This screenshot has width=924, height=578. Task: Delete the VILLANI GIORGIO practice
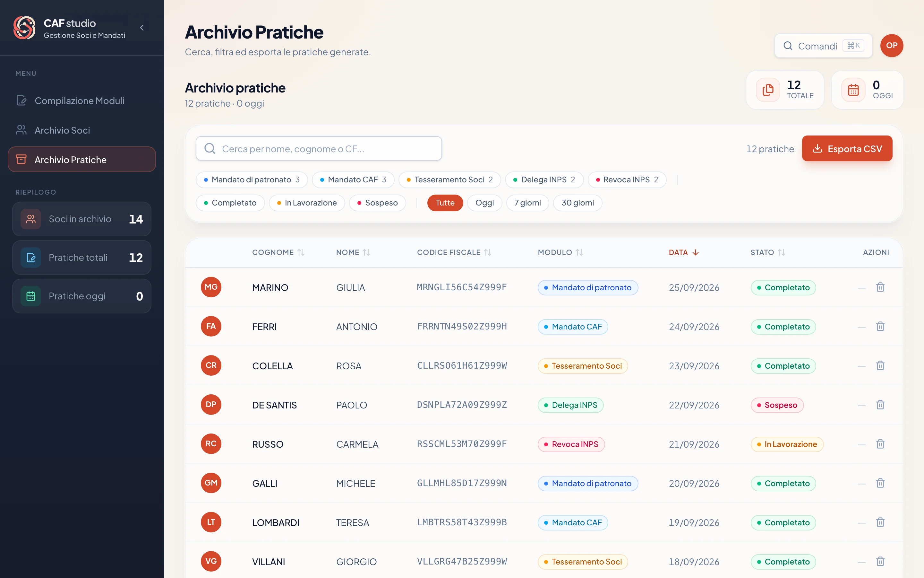pyautogui.click(x=880, y=562)
